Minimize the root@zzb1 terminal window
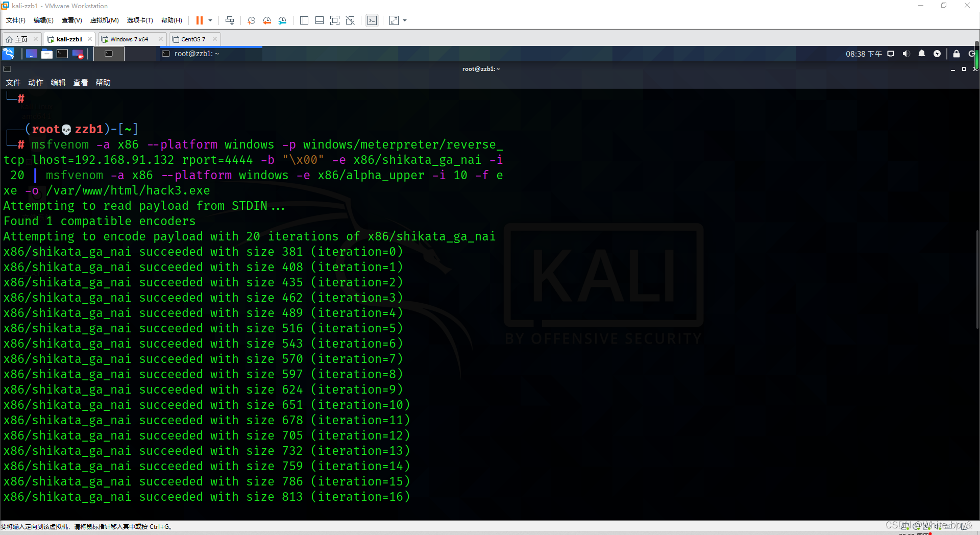980x535 pixels. 953,69
